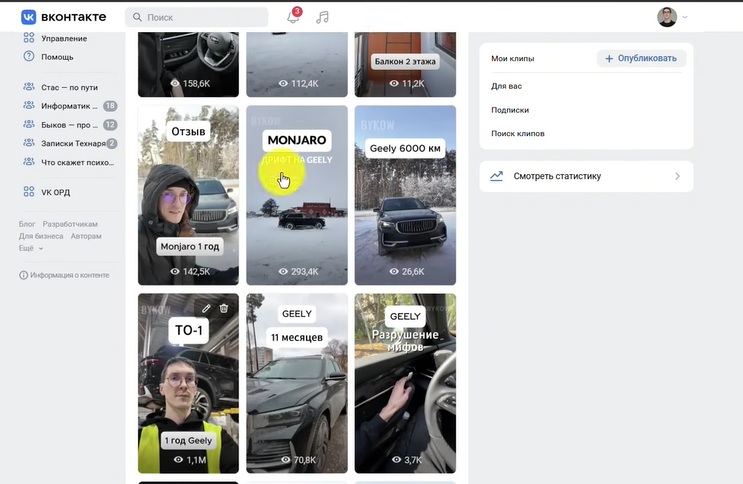Image resolution: width=743 pixels, height=484 pixels.
Task: Open Смотреть статистику
Action: coord(586,176)
